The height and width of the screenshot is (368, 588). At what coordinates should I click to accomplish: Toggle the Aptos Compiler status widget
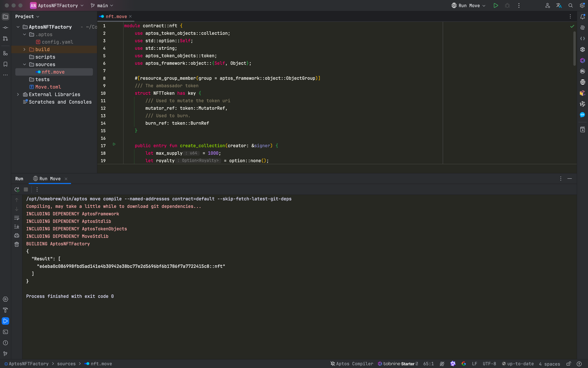click(x=352, y=364)
